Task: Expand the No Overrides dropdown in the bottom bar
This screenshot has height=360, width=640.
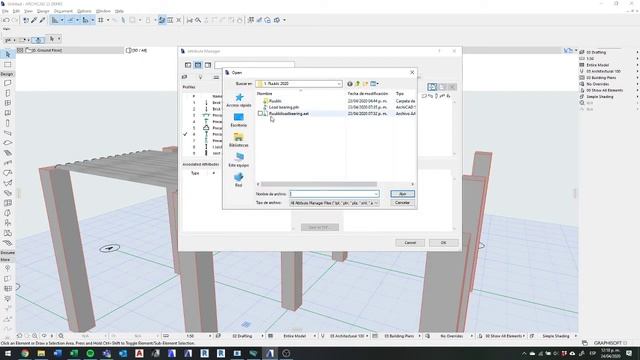Action: click(472, 336)
